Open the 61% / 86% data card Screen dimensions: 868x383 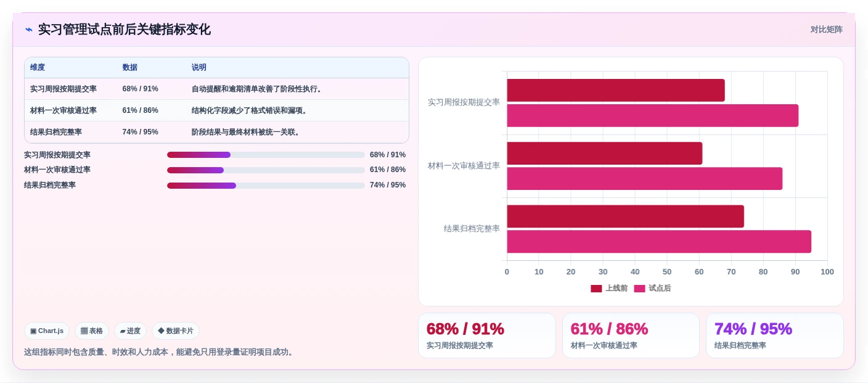pyautogui.click(x=631, y=336)
